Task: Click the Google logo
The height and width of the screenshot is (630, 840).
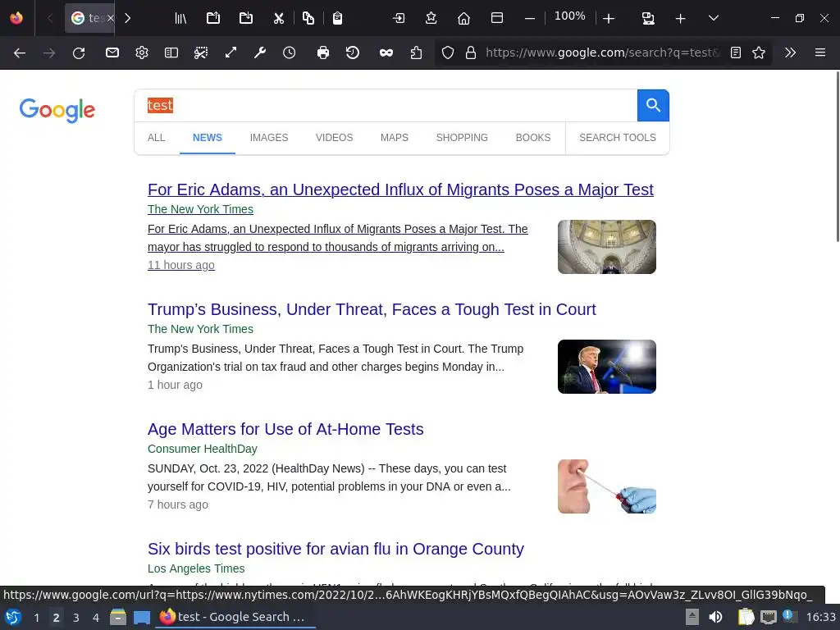Action: (x=57, y=110)
